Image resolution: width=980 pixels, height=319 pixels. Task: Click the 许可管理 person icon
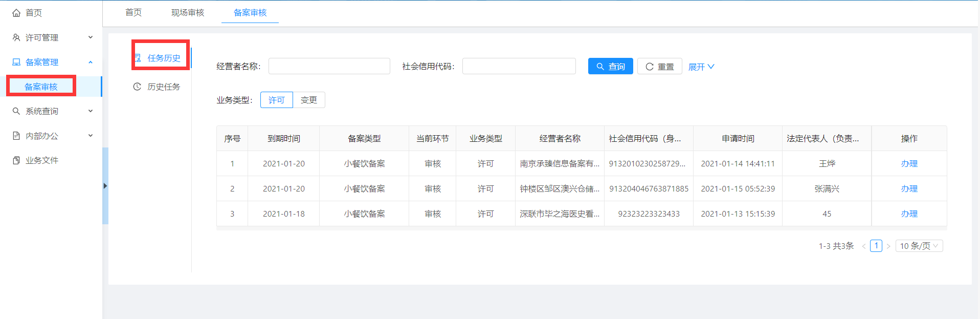(x=16, y=37)
